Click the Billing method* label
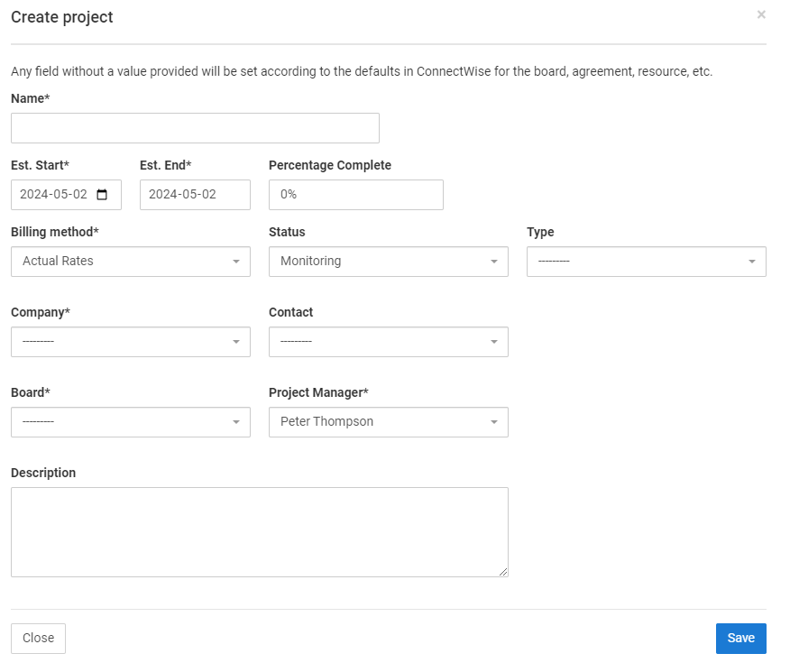The width and height of the screenshot is (790, 672). click(55, 232)
